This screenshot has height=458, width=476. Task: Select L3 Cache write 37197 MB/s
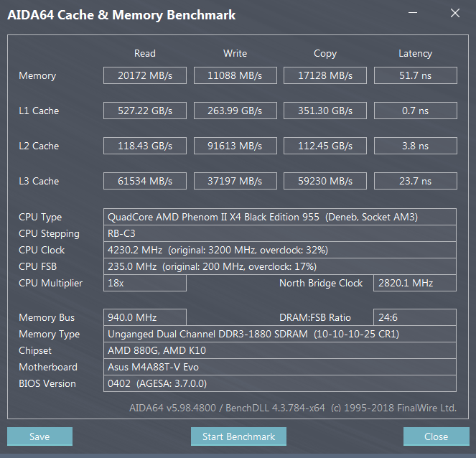[235, 181]
